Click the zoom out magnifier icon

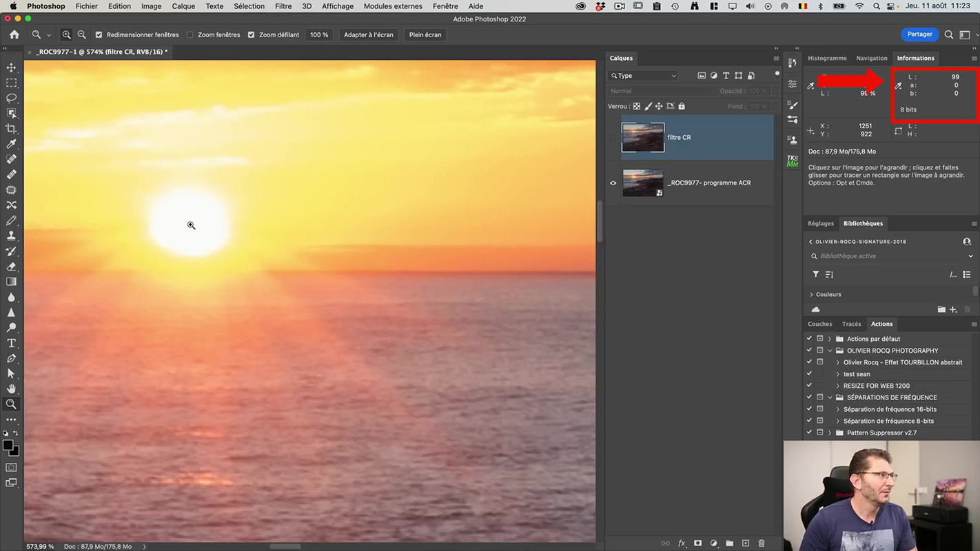click(81, 34)
